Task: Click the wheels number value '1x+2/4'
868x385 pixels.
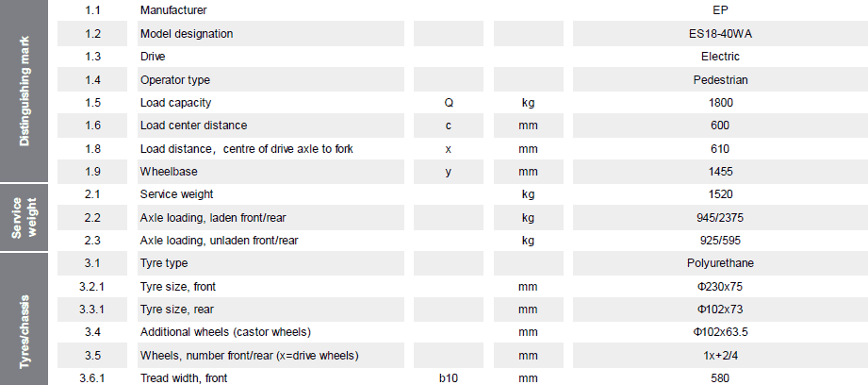Action: coord(720,355)
